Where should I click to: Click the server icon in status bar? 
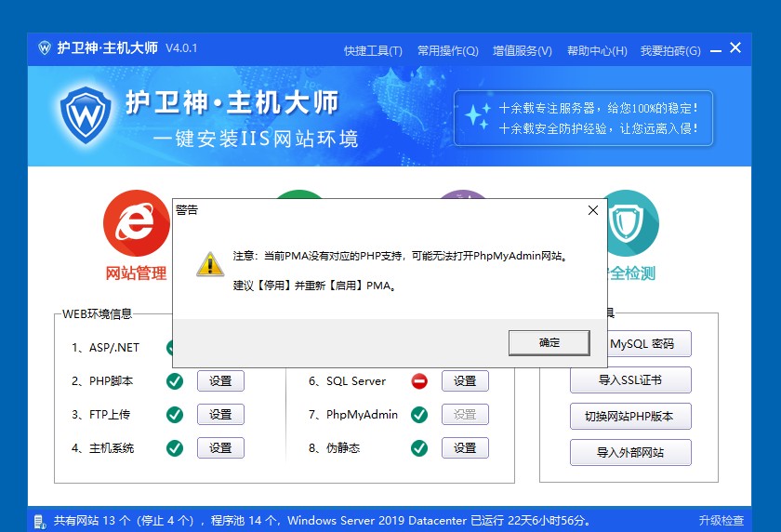click(41, 521)
